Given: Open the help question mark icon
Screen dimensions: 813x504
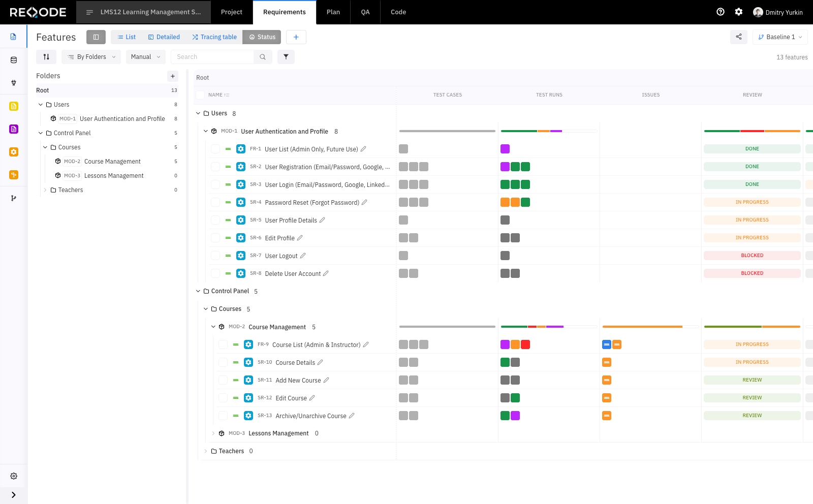Looking at the screenshot, I should [x=721, y=12].
